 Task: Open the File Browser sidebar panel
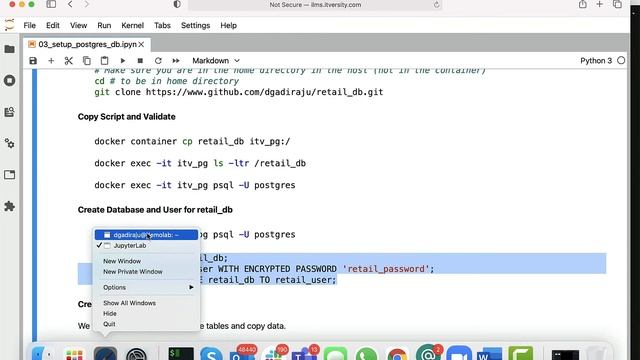point(9,49)
